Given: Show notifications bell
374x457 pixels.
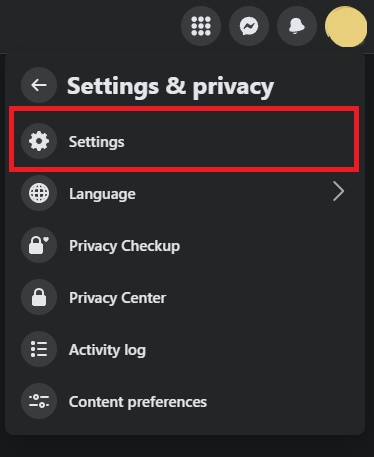Looking at the screenshot, I should click(297, 26).
